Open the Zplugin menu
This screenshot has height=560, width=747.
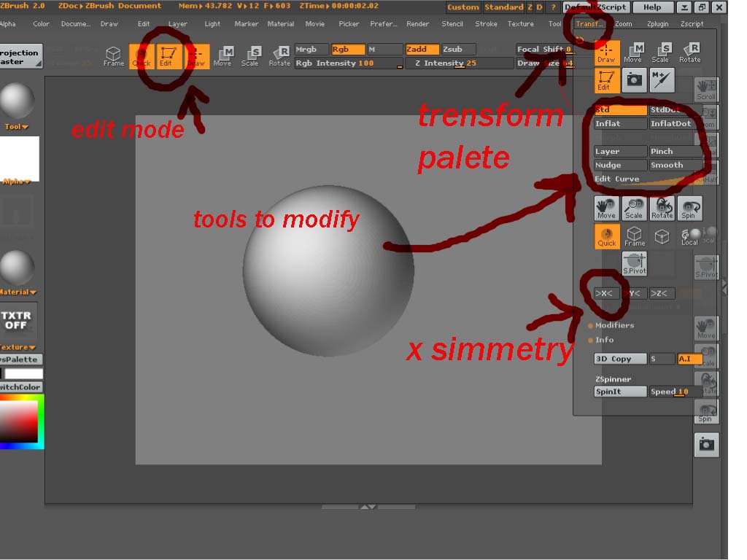pyautogui.click(x=657, y=24)
